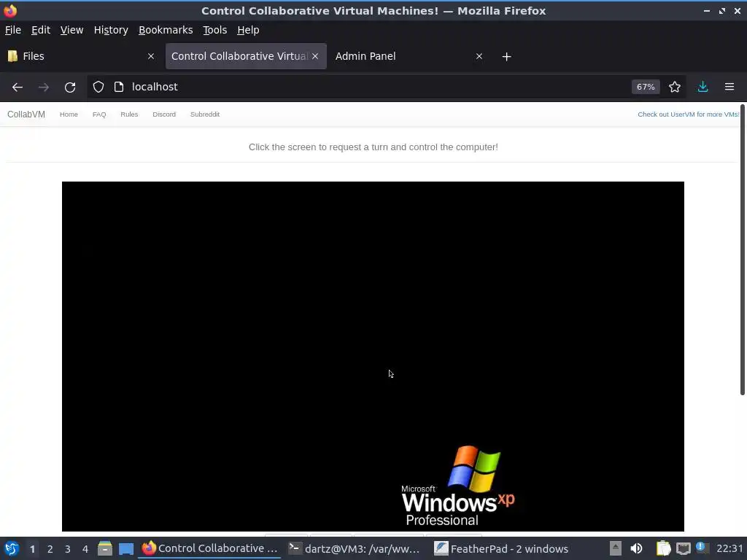
Task: Open the tracking protection shield icon
Action: [x=98, y=87]
